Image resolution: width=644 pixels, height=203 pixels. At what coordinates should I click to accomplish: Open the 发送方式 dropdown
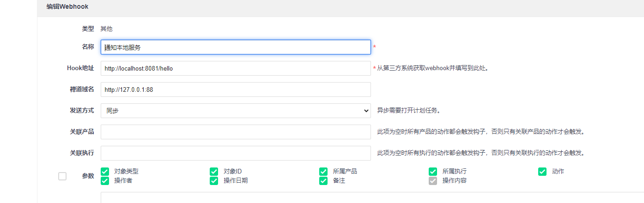tap(236, 111)
